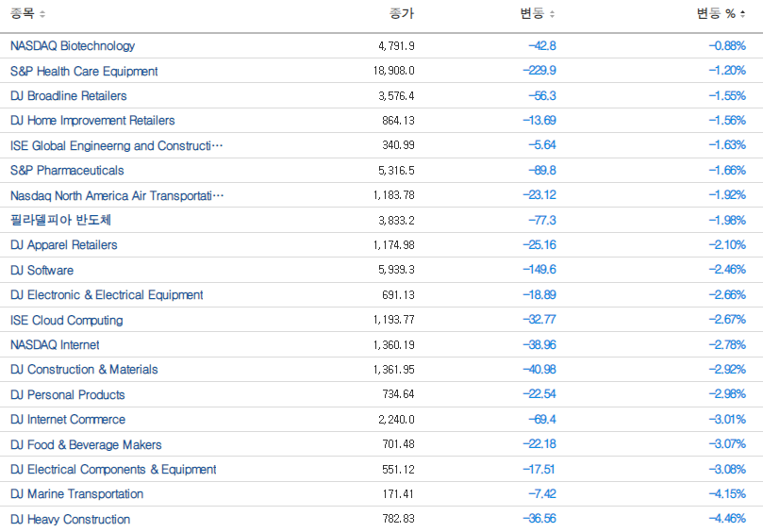This screenshot has width=763, height=532.
Task: Open S&P Pharmaceuticals link
Action: 67,171
